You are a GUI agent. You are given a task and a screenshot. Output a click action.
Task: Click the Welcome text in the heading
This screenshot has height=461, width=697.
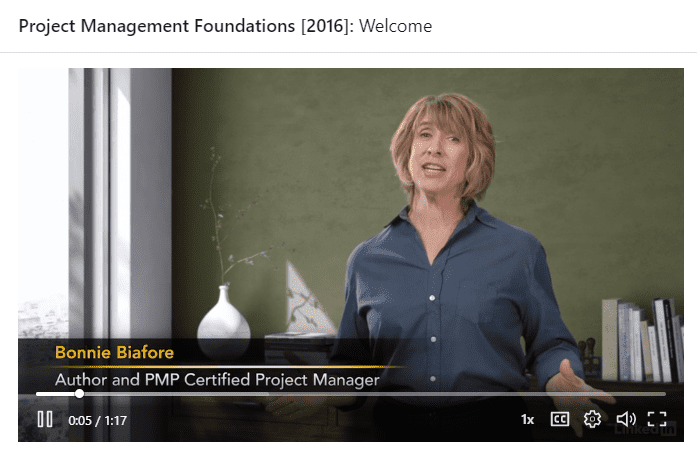pyautogui.click(x=396, y=26)
